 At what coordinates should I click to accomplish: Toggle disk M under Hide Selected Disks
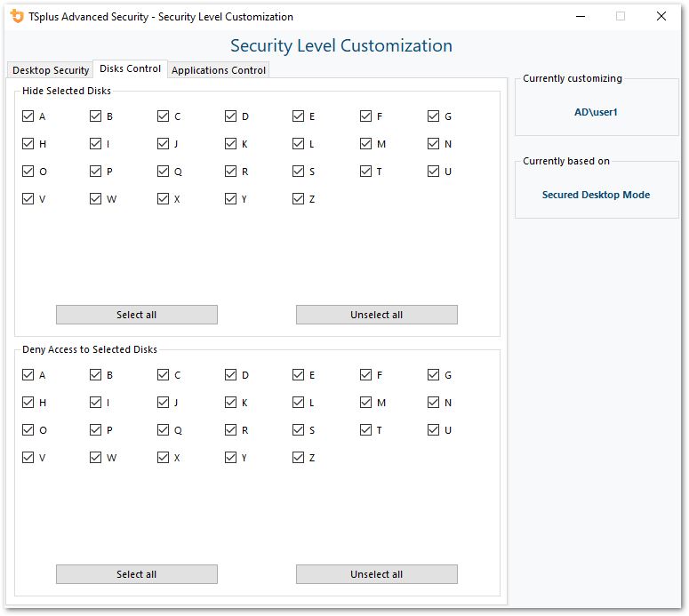366,144
